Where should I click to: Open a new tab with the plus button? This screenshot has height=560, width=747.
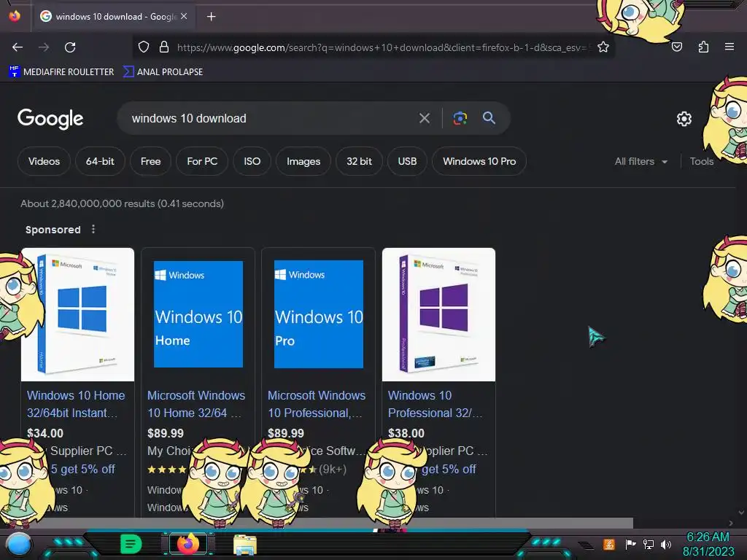coord(211,17)
